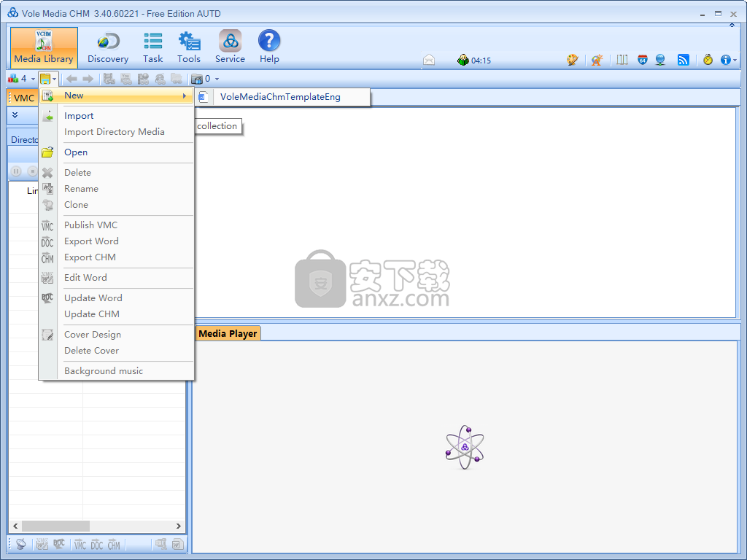Image resolution: width=747 pixels, height=560 pixels.
Task: Switch to the VMC tab
Action: tap(23, 98)
